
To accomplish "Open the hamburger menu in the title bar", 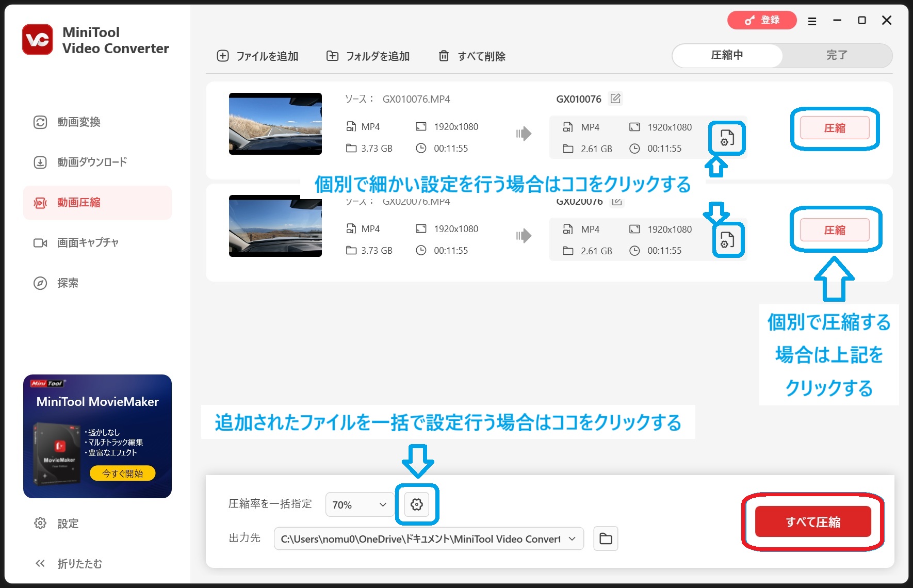I will click(x=812, y=21).
